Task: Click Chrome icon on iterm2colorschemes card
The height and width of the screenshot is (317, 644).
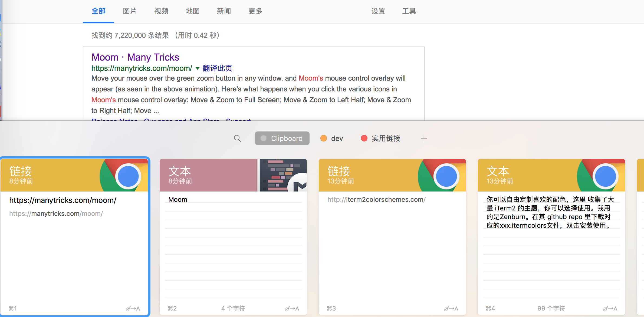Action: 446,176
